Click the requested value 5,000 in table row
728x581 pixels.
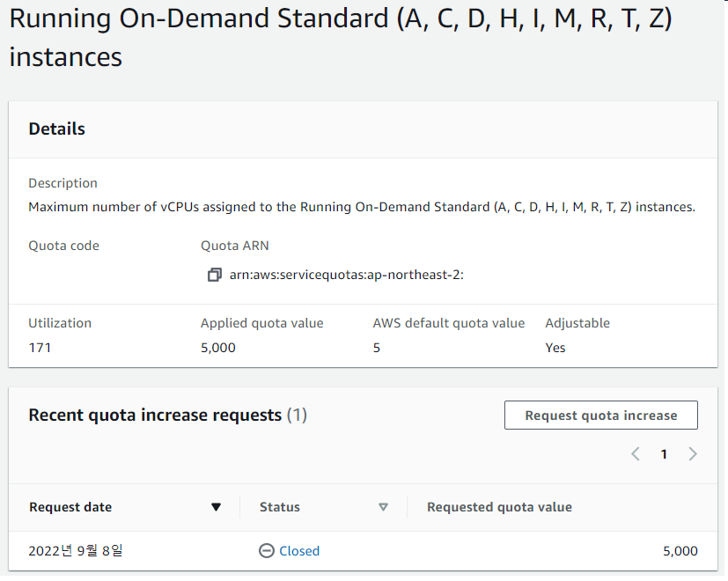tap(680, 551)
